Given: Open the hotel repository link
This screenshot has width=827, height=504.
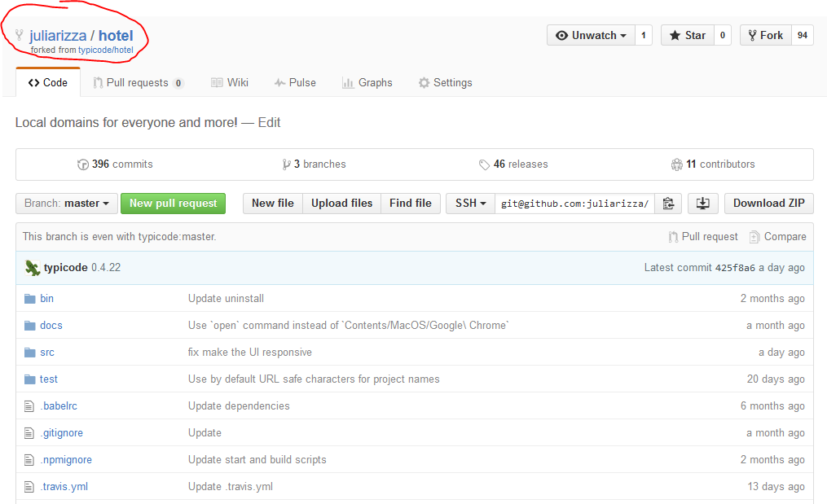Looking at the screenshot, I should coord(116,35).
